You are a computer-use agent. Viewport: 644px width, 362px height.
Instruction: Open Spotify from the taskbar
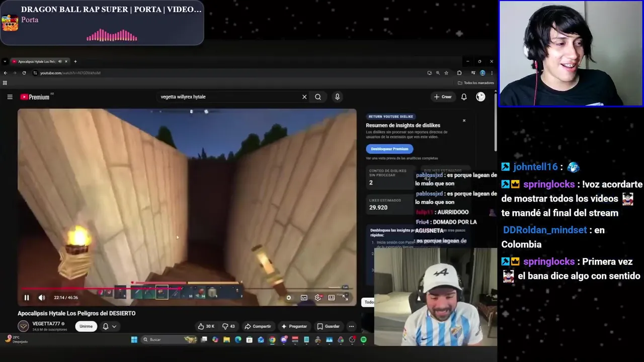pyautogui.click(x=363, y=340)
